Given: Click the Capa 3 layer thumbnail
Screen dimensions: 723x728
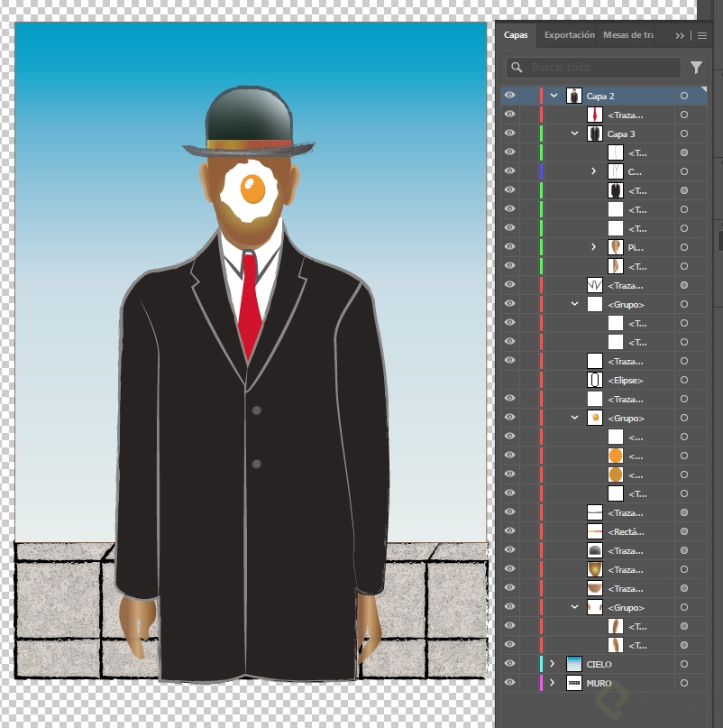Looking at the screenshot, I should (595, 134).
